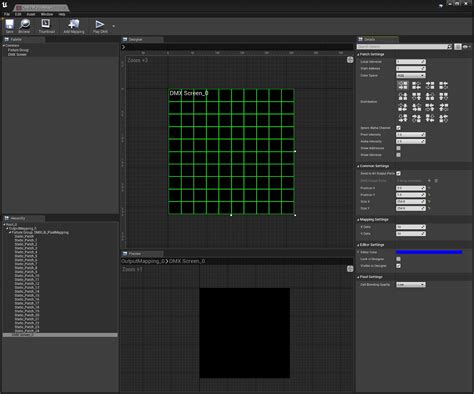Viewport: 474px width, 394px height.
Task: Click the Alpha Intensity value field
Action: (411, 141)
